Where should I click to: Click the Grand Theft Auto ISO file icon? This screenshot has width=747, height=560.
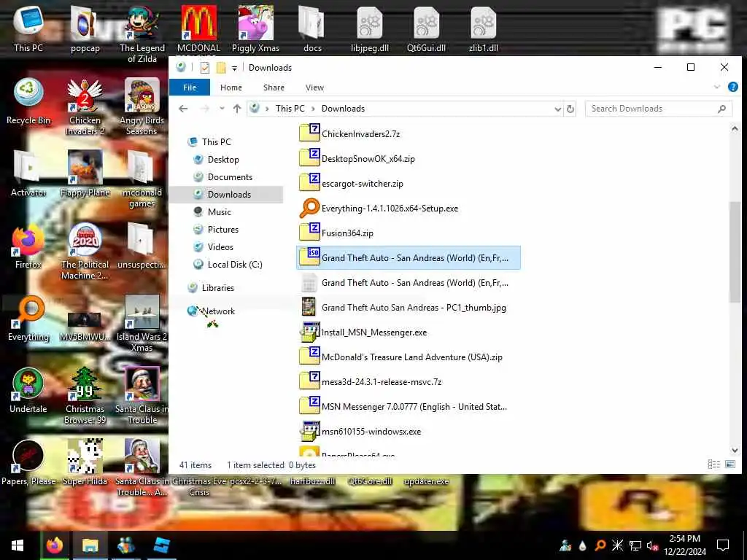309,257
